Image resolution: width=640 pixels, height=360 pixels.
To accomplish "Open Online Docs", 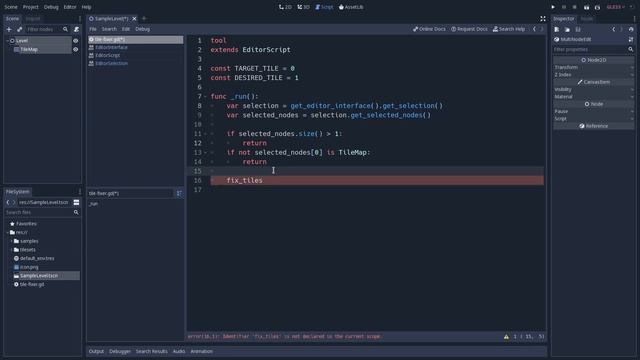I will 429,29.
